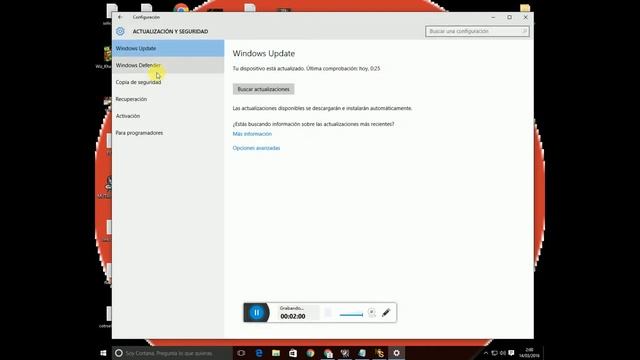640x360 pixels.
Task: Open the Windows Start menu
Action: pos(103,353)
